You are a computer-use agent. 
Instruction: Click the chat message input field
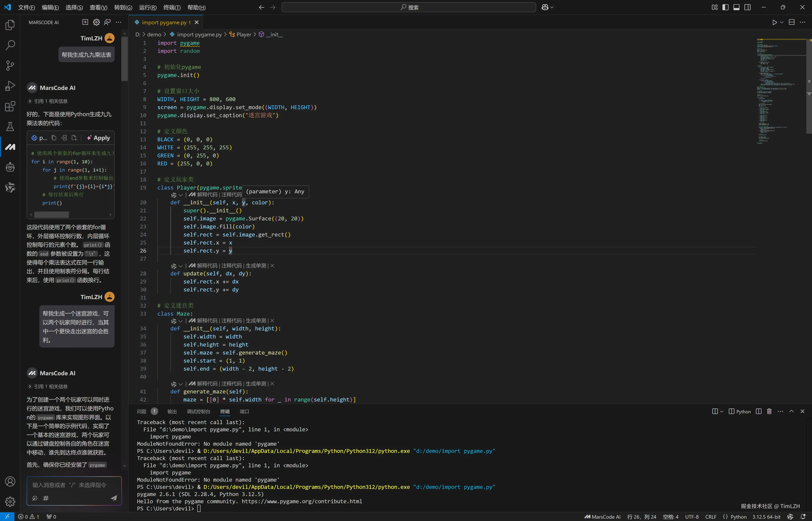pos(69,485)
